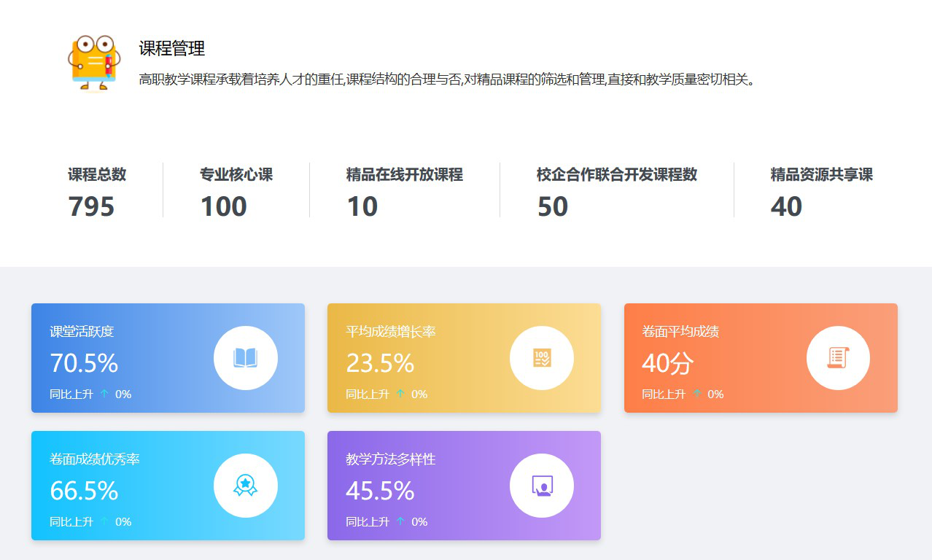This screenshot has height=560, width=932.
Task: Click the 课程管理 page title
Action: pyautogui.click(x=172, y=49)
